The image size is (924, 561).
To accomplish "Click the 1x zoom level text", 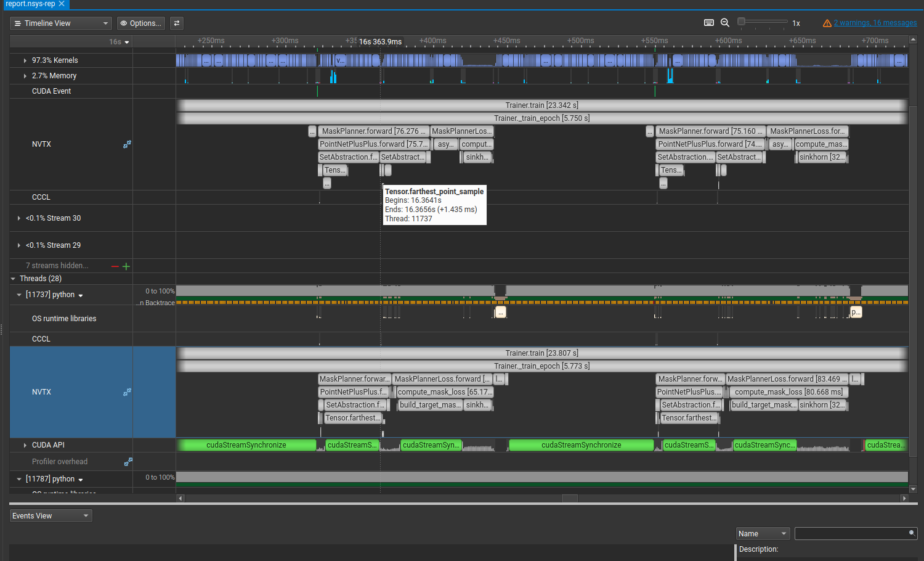I will click(x=796, y=23).
